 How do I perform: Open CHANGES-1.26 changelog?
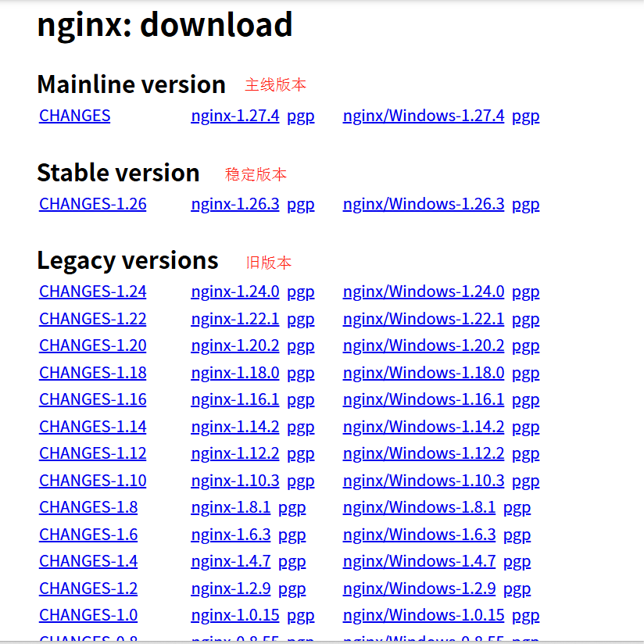92,203
